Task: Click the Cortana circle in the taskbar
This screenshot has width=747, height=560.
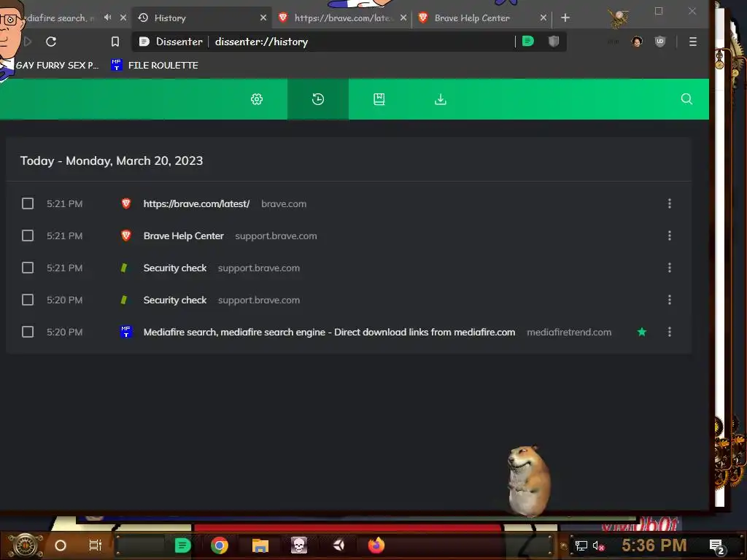Action: coord(61,545)
